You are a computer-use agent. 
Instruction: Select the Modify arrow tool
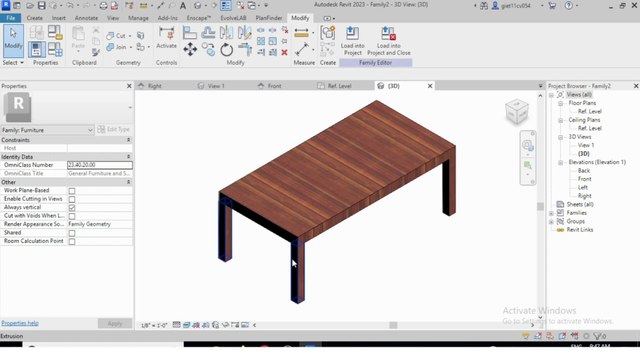coord(13,40)
